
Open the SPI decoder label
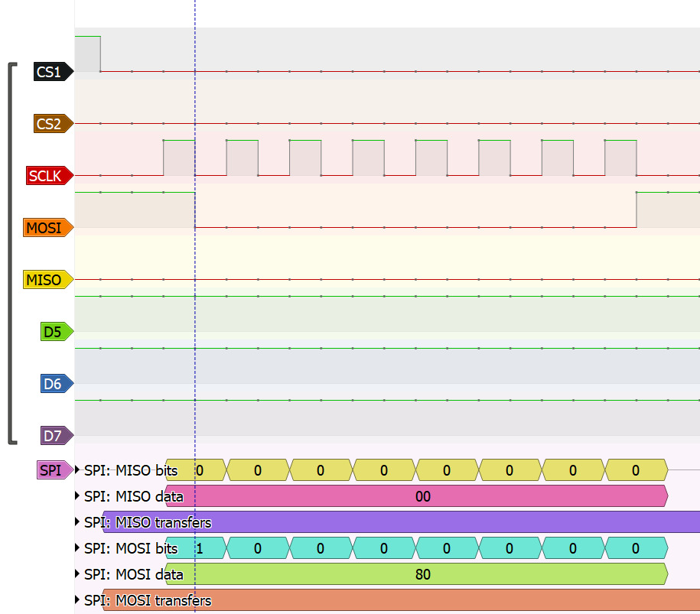point(55,470)
